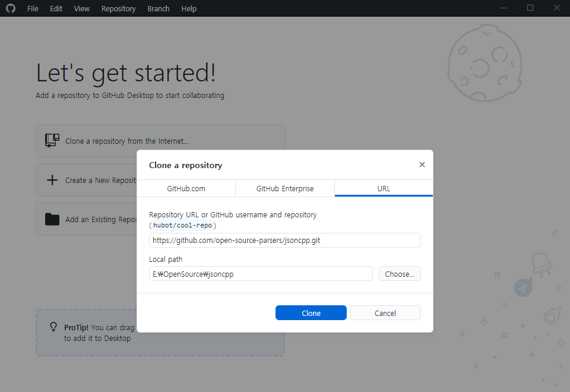This screenshot has width=570, height=392.
Task: Switch to the GitHub Enterprise tab
Action: point(284,188)
